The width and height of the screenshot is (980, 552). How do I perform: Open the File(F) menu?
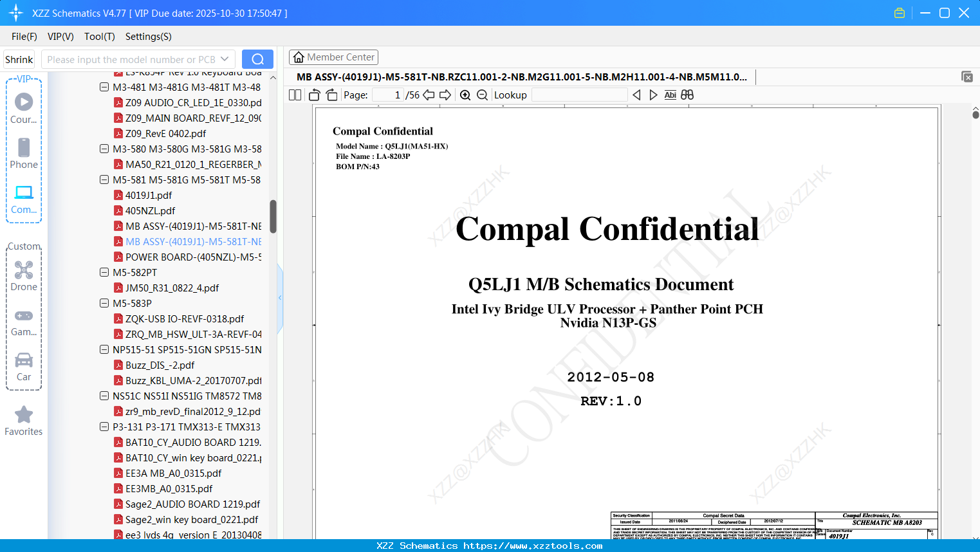(24, 37)
